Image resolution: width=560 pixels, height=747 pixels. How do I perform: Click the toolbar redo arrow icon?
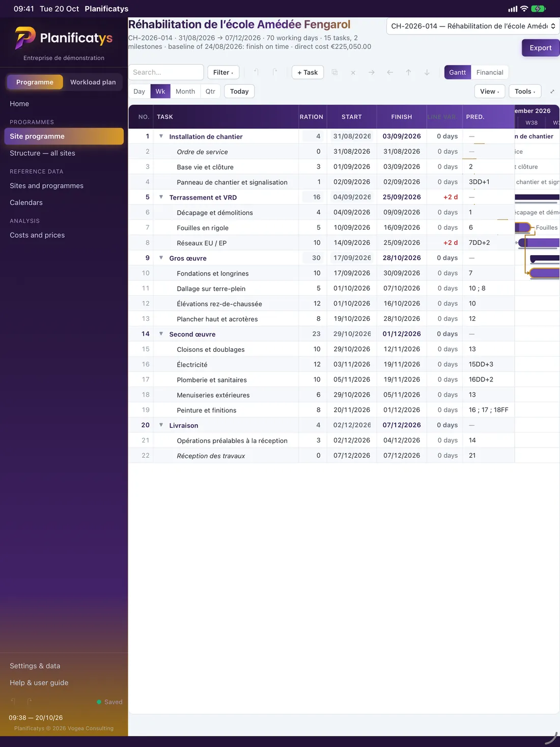coord(275,72)
